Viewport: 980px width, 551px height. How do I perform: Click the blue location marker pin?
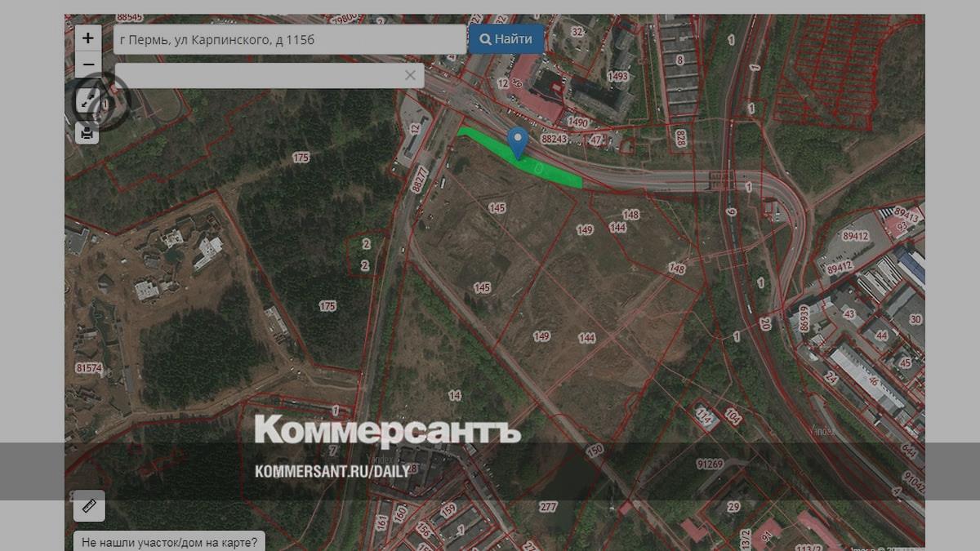[516, 141]
